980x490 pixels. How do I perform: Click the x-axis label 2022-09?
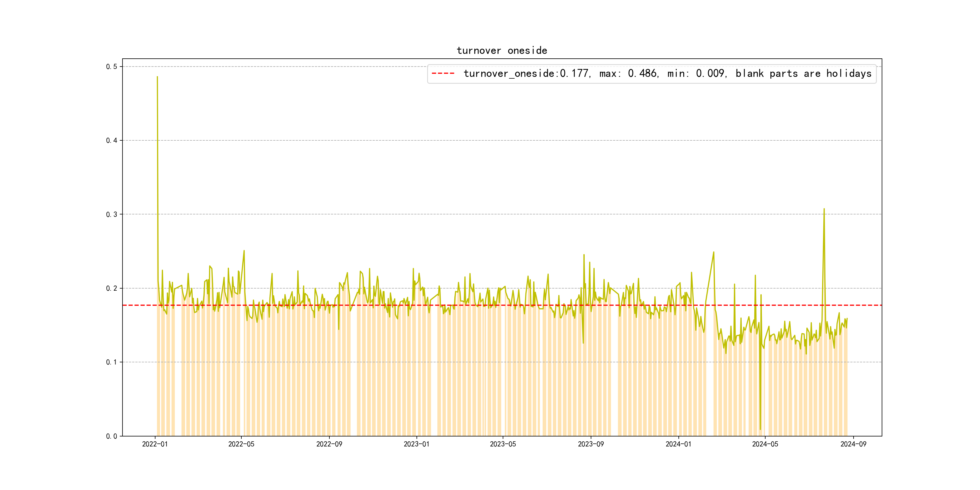click(329, 444)
